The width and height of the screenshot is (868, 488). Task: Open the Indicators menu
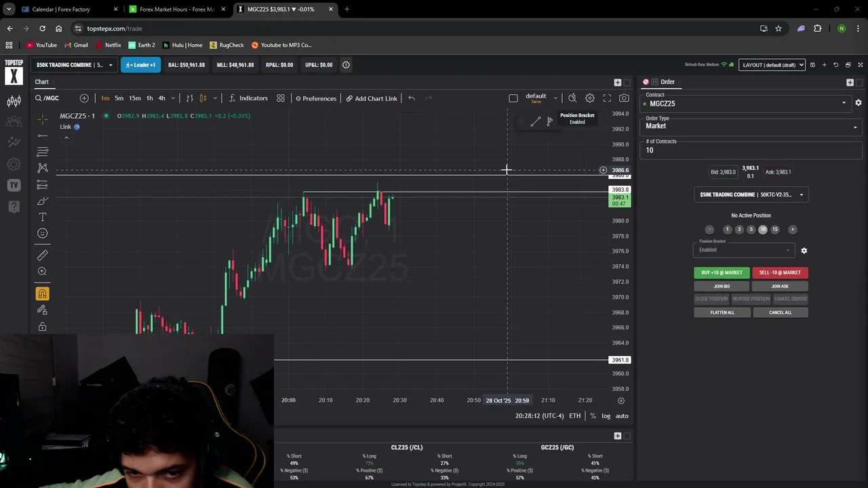click(x=248, y=98)
